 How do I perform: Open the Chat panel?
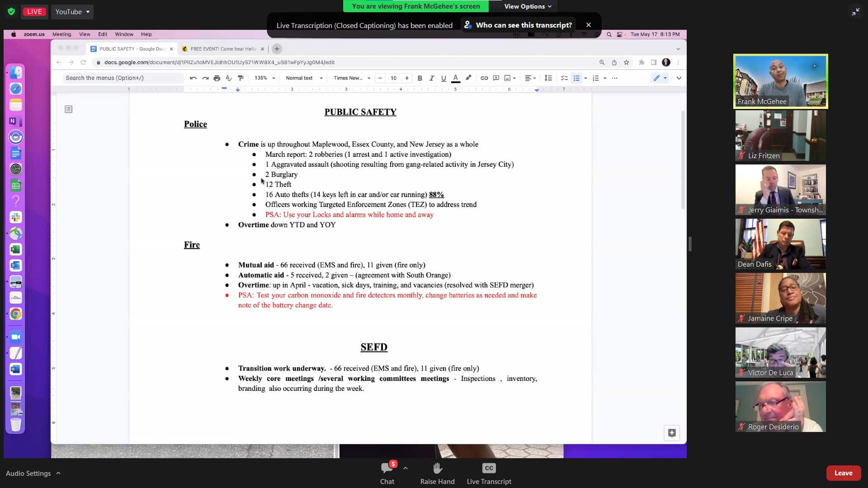click(x=387, y=473)
